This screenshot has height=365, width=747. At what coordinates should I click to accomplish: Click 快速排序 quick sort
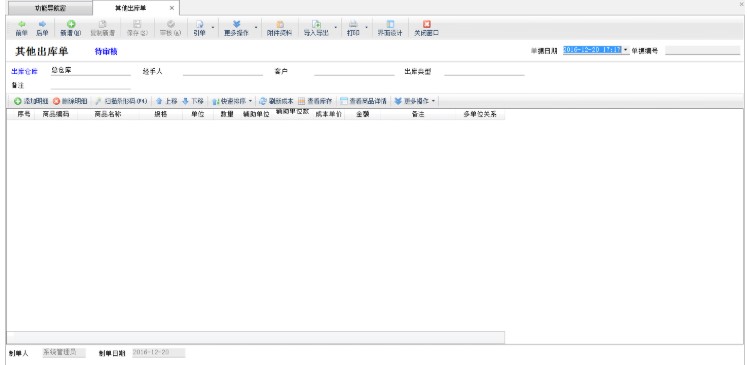(229, 101)
